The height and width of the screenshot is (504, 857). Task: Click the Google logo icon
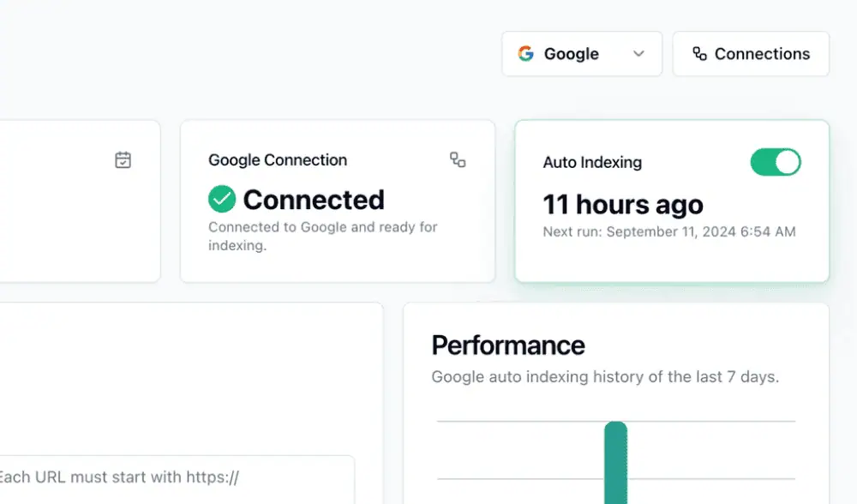[x=526, y=54]
